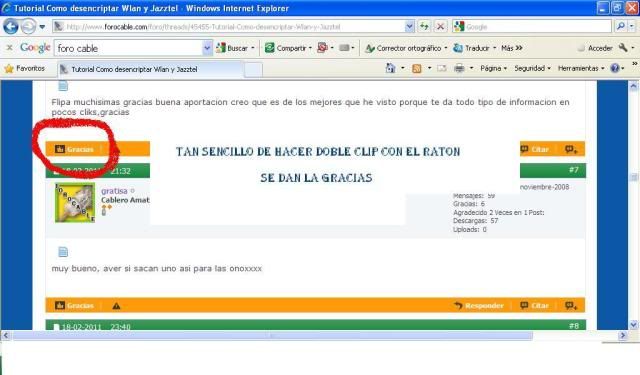
Task: Click Corrector ortográfico spell check button
Action: tap(404, 48)
